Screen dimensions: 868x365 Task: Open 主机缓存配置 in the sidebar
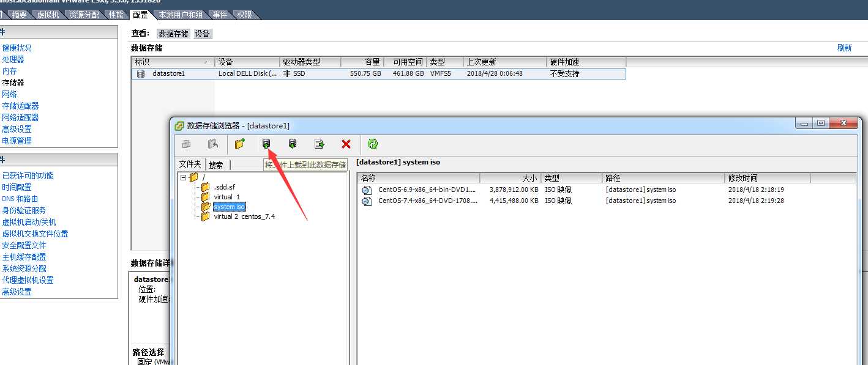[24, 257]
